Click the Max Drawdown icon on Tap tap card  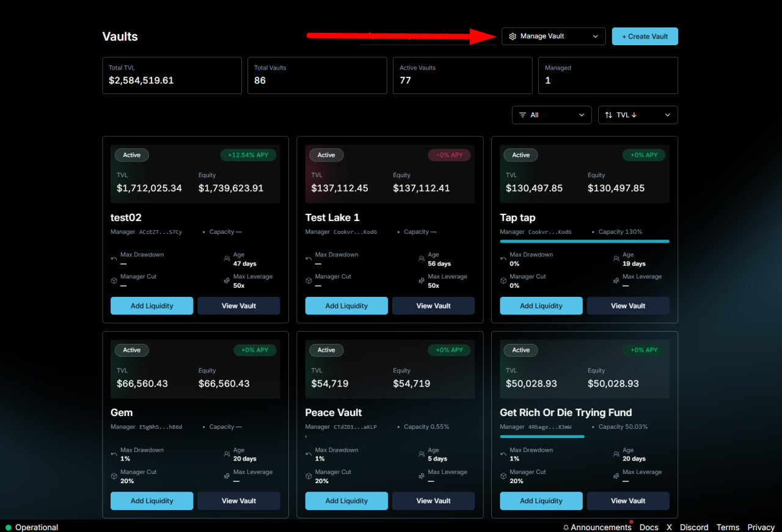tap(503, 259)
